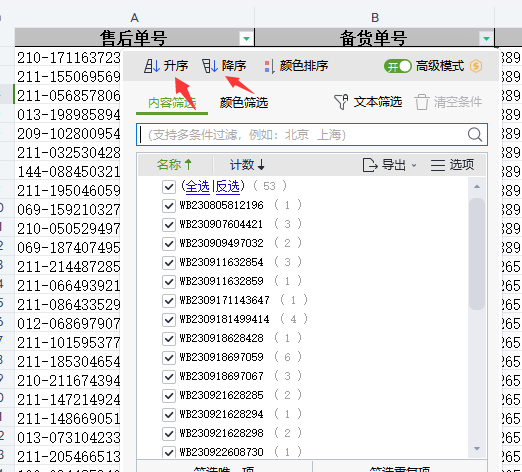Select column B header

pyautogui.click(x=375, y=17)
